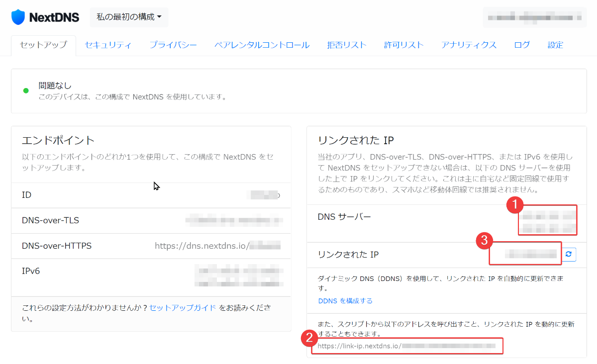Click the DNS-over-HTTPS URL value
597x364 pixels.
pyautogui.click(x=217, y=246)
